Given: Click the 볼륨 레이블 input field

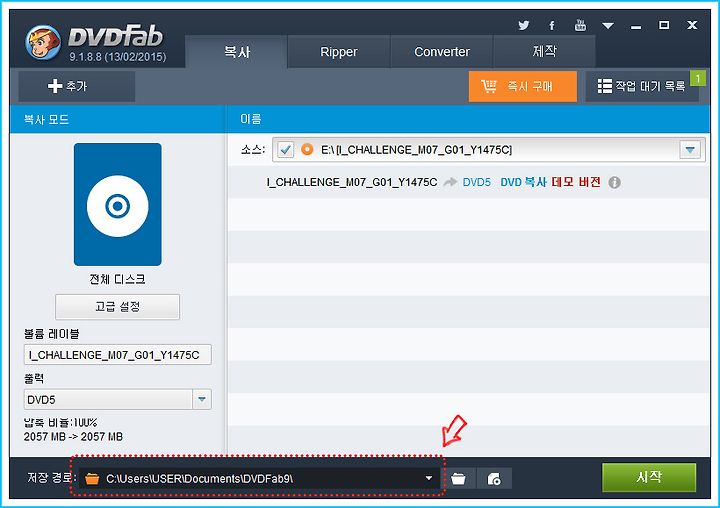Looking at the screenshot, I should (118, 355).
